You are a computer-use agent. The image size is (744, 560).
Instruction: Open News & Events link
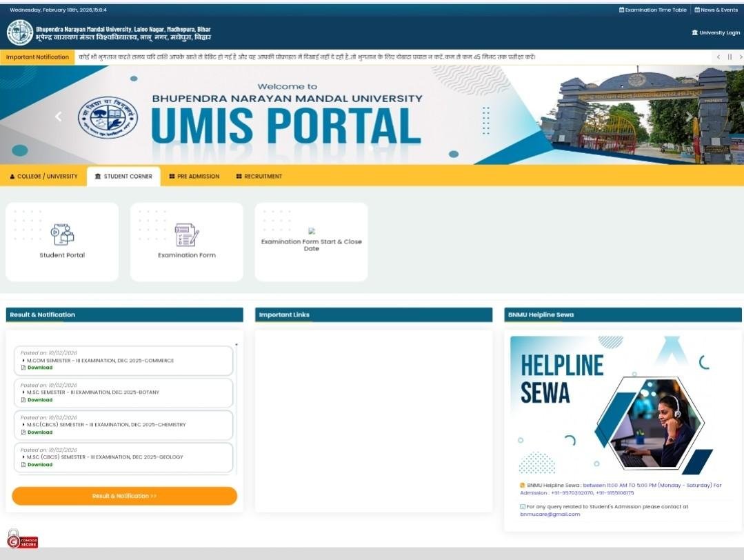tap(716, 10)
